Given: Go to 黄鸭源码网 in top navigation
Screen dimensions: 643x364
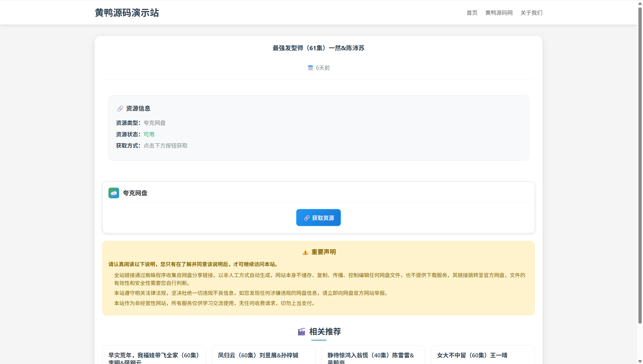Looking at the screenshot, I should coord(499,13).
